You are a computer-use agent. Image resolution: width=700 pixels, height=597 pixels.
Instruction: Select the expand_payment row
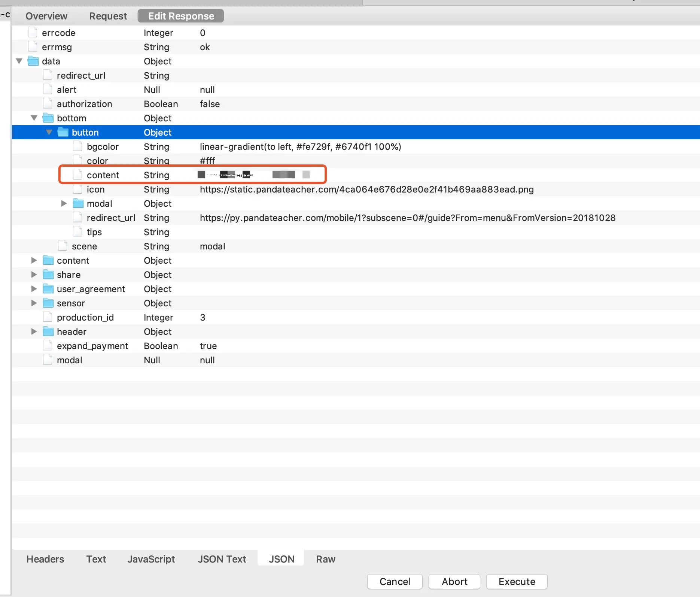[356, 346]
